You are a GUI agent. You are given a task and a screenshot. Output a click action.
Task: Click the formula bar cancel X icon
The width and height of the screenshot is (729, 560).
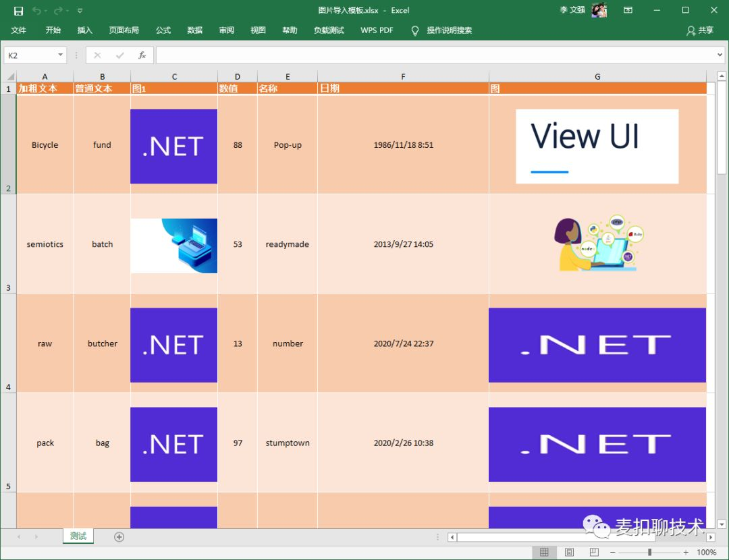pos(97,55)
